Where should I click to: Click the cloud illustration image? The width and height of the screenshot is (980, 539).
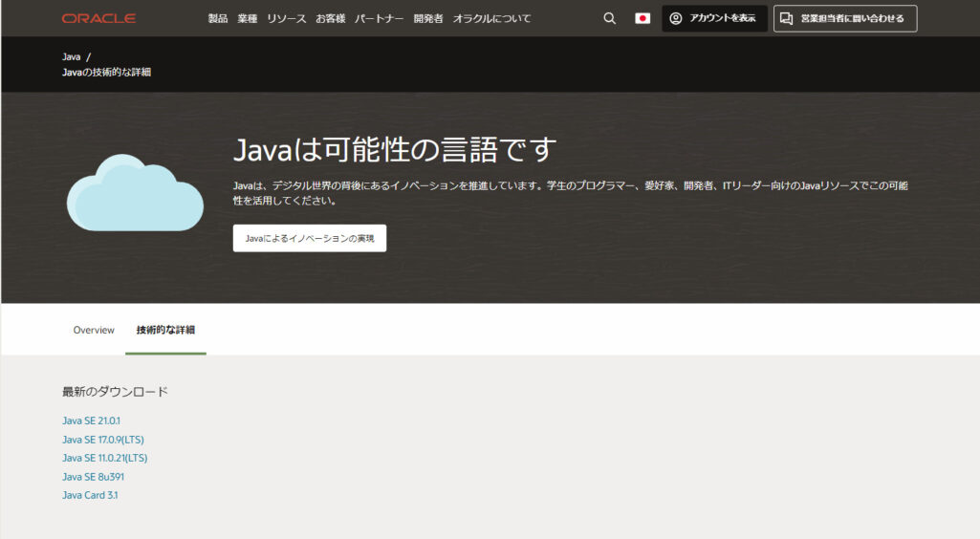click(x=135, y=192)
